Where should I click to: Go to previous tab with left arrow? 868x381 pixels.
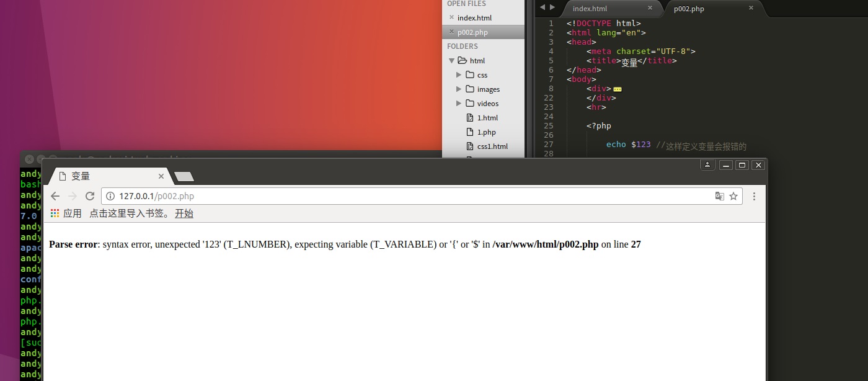tap(542, 7)
